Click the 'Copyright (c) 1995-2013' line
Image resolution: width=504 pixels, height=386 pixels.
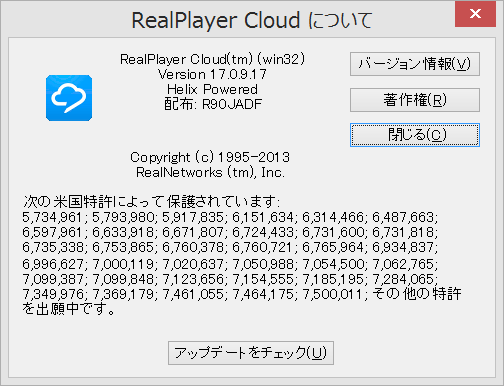(x=210, y=157)
